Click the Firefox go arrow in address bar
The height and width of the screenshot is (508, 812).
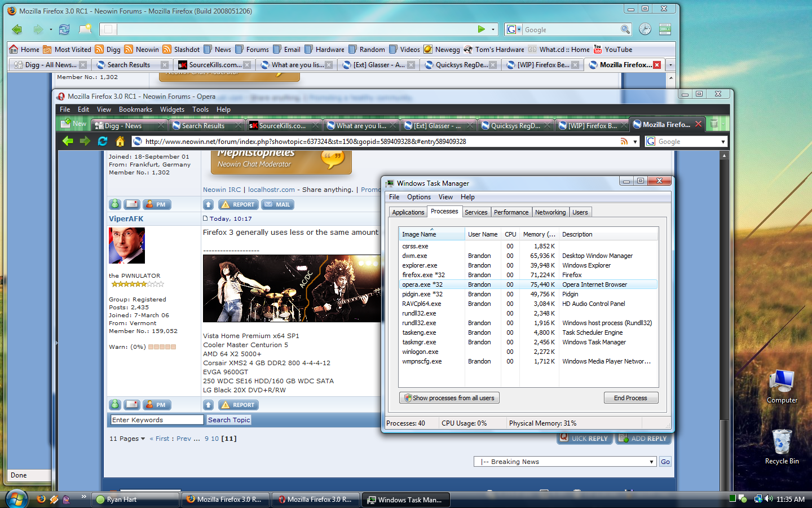pyautogui.click(x=481, y=29)
